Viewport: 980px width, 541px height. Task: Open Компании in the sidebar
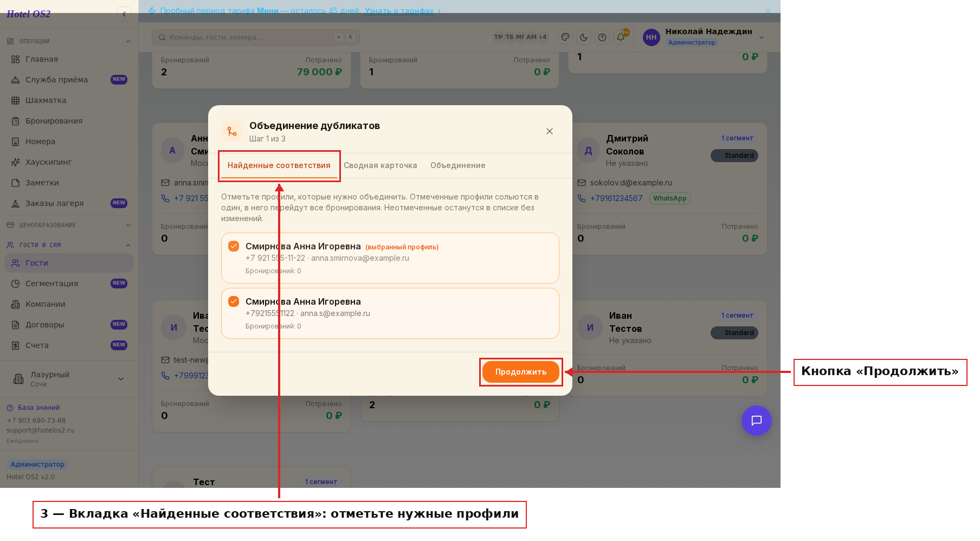coord(69,304)
